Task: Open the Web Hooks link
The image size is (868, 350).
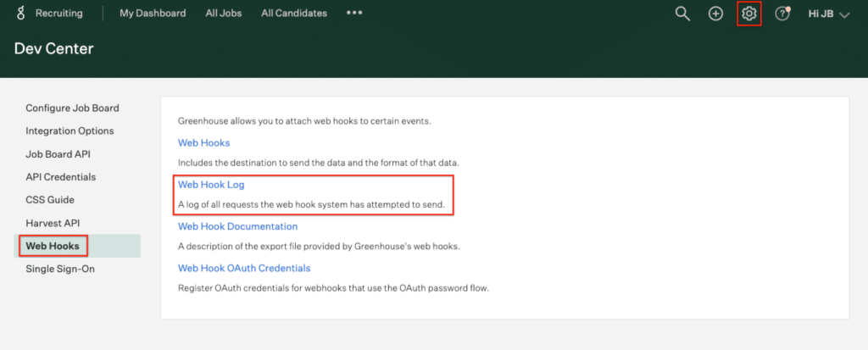Action: (x=203, y=143)
